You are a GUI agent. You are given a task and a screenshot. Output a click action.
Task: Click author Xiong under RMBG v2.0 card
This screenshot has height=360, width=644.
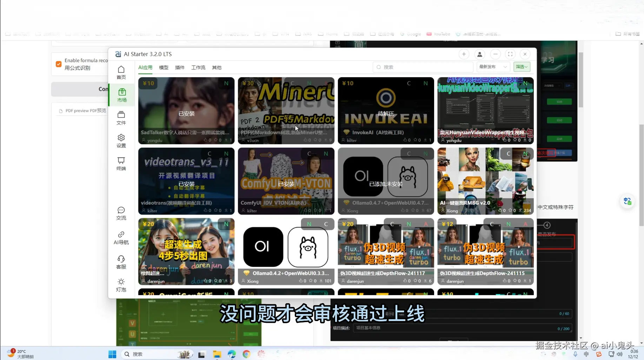[452, 211]
